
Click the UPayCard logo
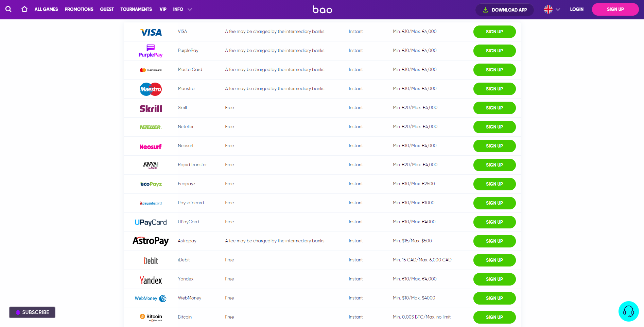coord(151,222)
